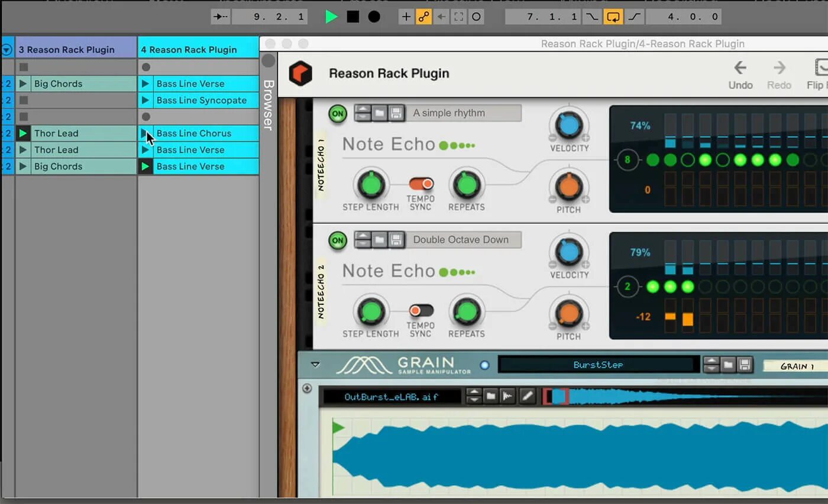Toggle the orange Automation Arm button
The image size is (828, 504).
[423, 17]
